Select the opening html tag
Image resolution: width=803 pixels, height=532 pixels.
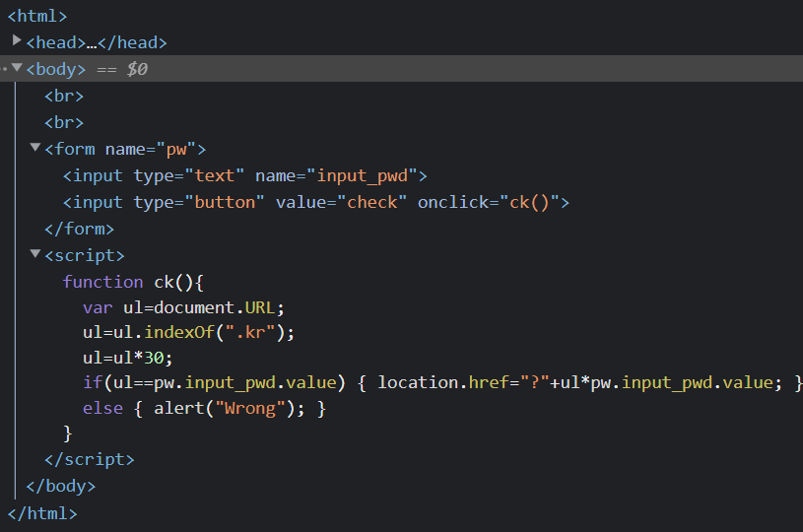37,17
